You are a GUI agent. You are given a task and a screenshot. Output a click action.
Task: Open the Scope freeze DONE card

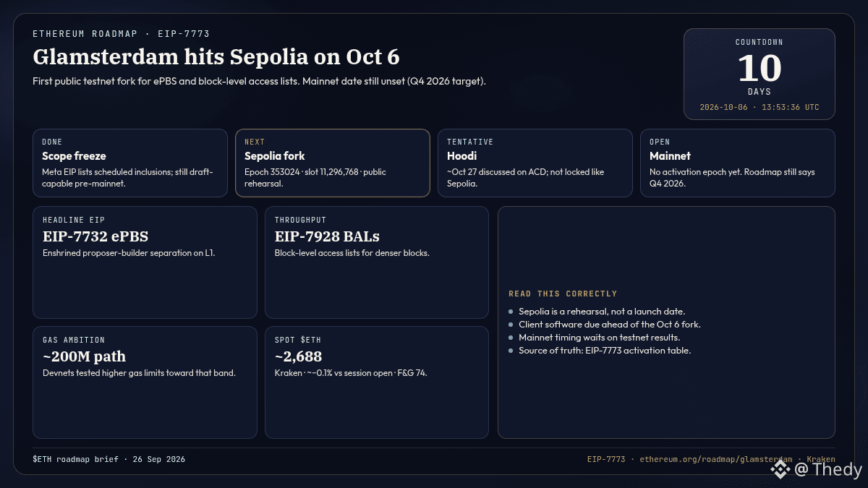[130, 163]
